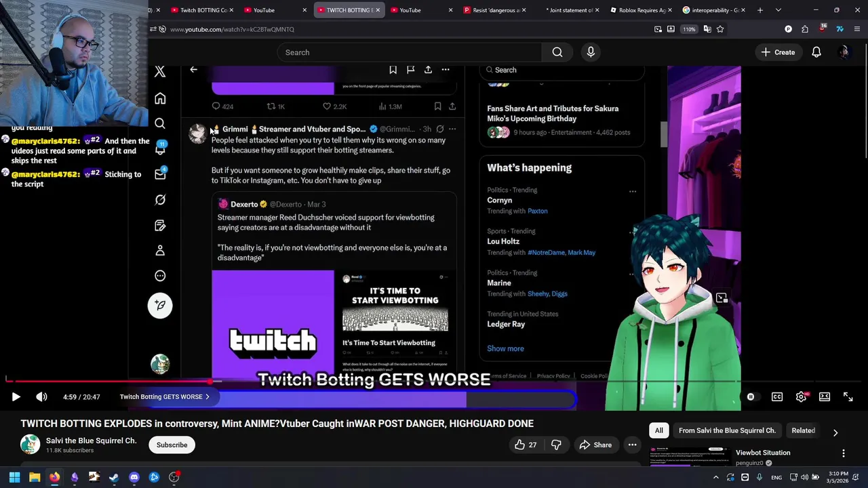Viewport: 868px width, 488px height.
Task: Toggle the autoplay switch in player
Action: coord(751,397)
